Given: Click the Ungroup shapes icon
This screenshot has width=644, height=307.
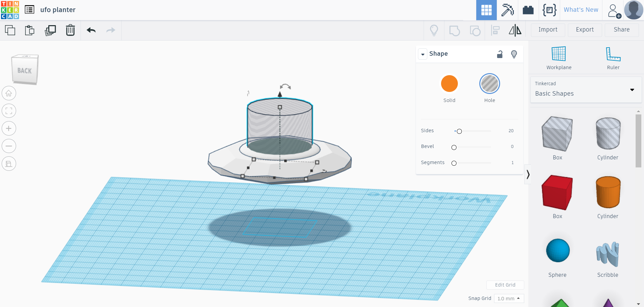Looking at the screenshot, I should pyautogui.click(x=475, y=31).
